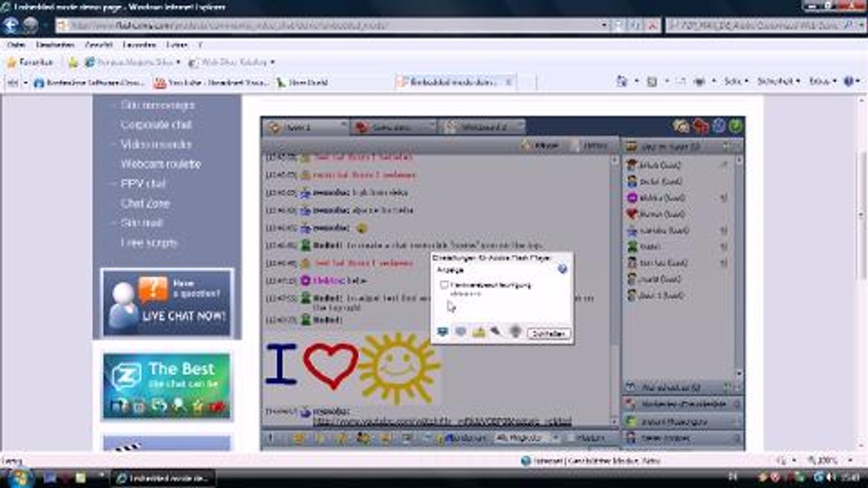Open the Corporate chat sidebar link
Screen dimensions: 868x488
pyautogui.click(x=156, y=125)
